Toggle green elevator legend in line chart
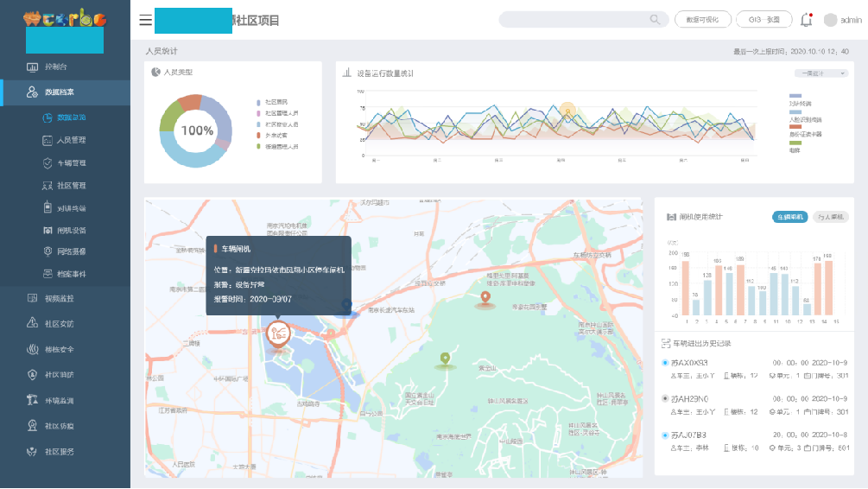 click(x=795, y=147)
